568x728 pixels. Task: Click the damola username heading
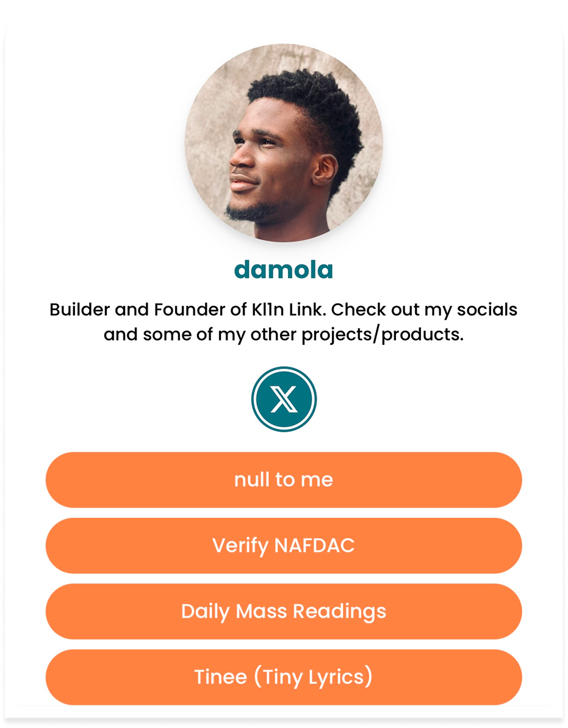coord(284,269)
